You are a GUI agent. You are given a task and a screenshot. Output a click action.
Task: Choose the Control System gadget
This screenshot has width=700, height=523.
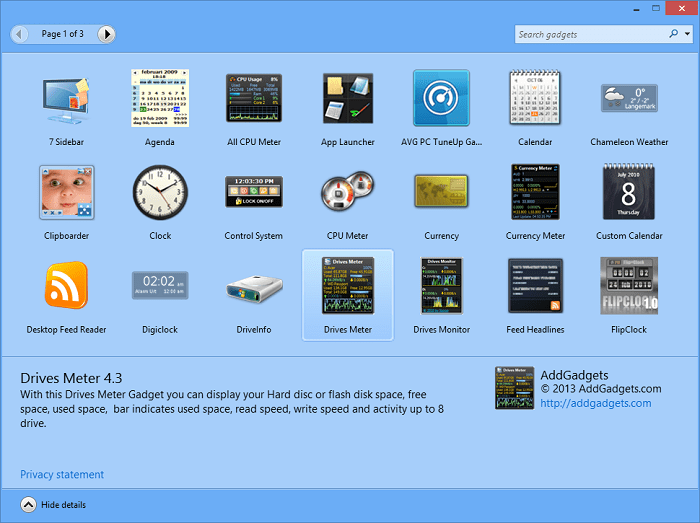[254, 192]
